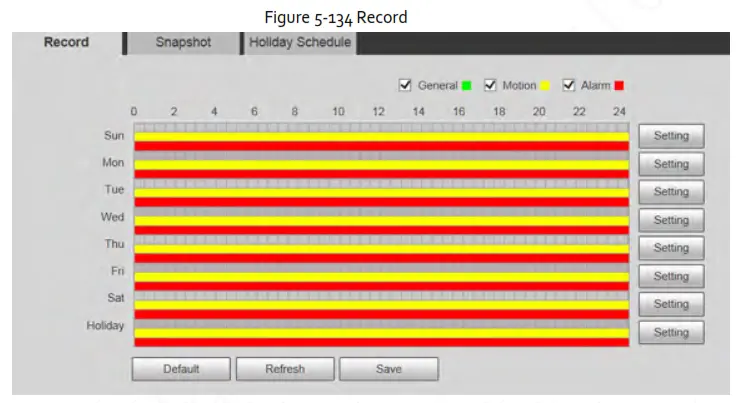This screenshot has width=736, height=403.
Task: Click the Default button
Action: pyautogui.click(x=181, y=369)
